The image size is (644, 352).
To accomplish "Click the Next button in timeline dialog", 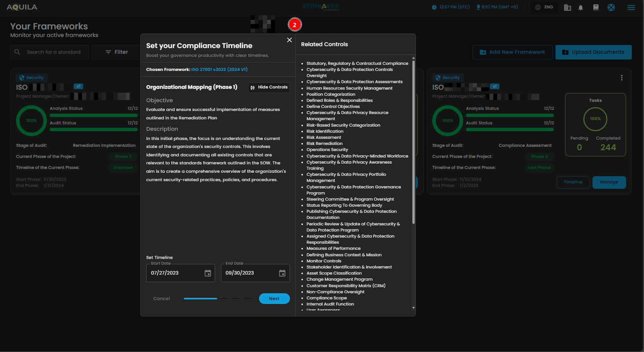I will (x=274, y=299).
